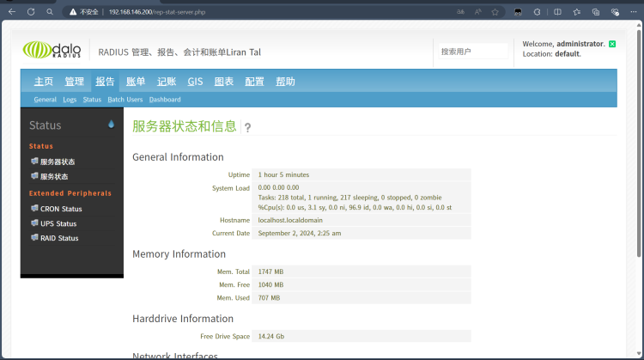
Task: Click the icon beside 服务器状态
Action: click(x=34, y=161)
